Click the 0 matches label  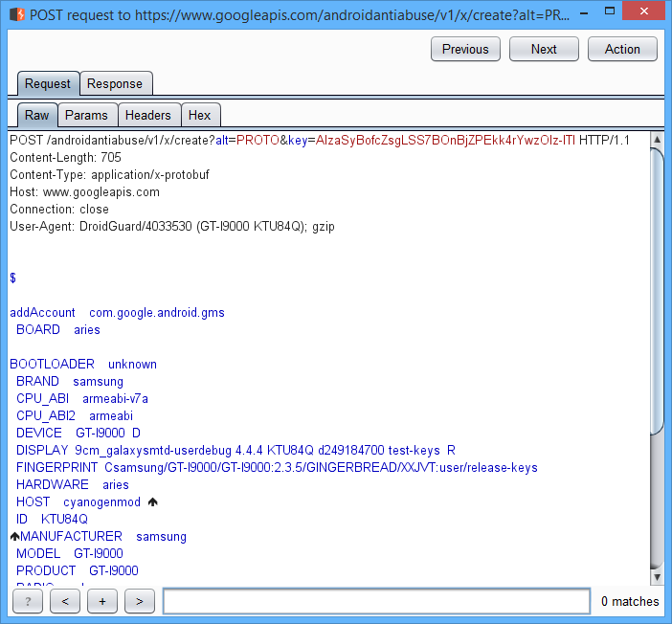(x=630, y=601)
